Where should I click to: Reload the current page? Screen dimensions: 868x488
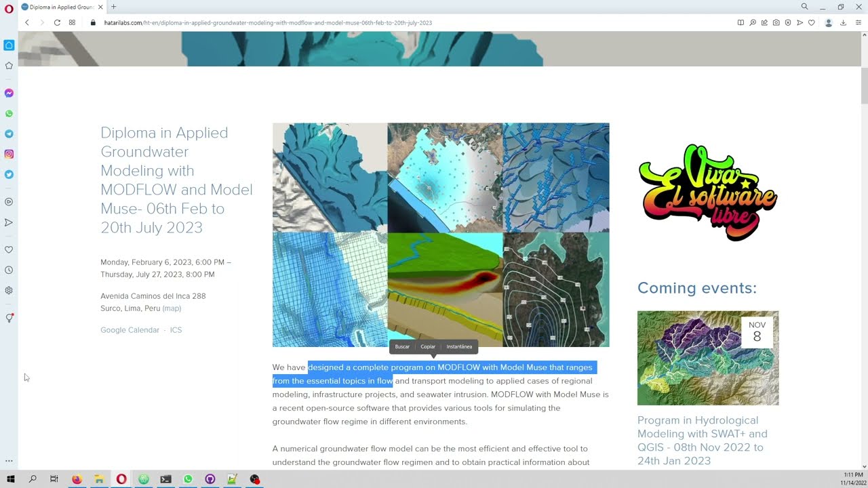[57, 22]
